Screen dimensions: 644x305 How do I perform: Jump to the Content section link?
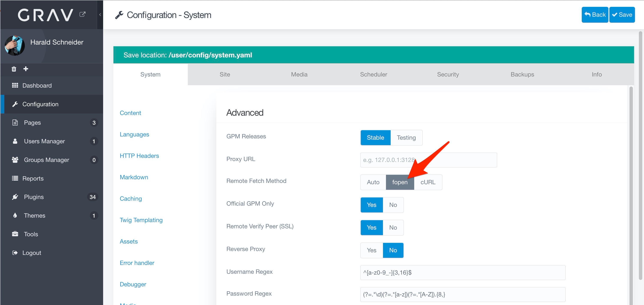130,113
